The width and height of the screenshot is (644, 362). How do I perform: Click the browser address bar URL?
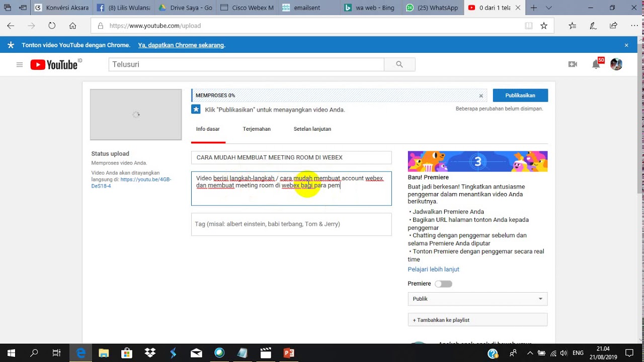[155, 26]
